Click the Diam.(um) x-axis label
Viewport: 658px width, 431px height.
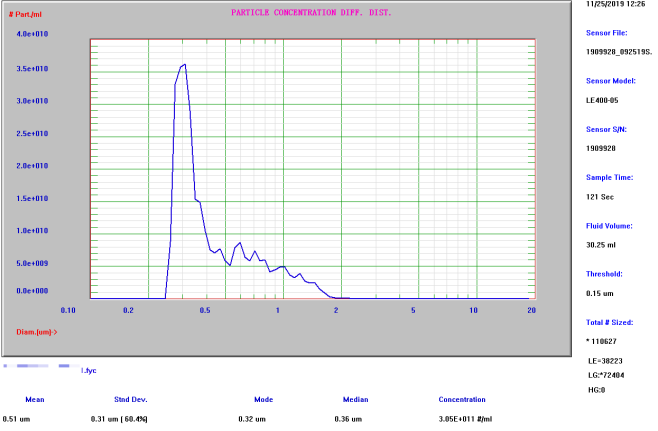click(36, 331)
